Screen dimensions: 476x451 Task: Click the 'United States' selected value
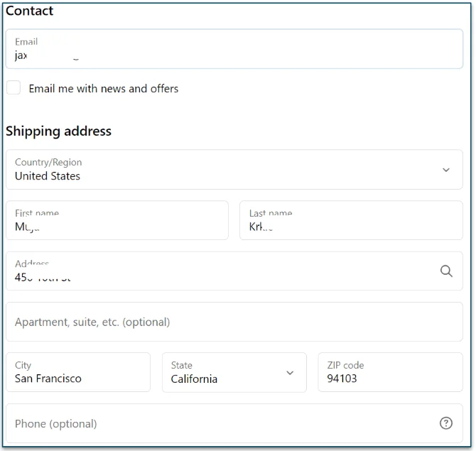click(x=48, y=176)
